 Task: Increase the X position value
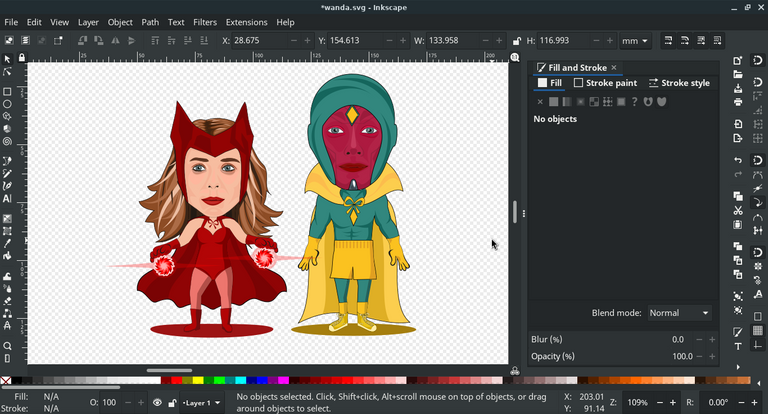click(x=308, y=41)
